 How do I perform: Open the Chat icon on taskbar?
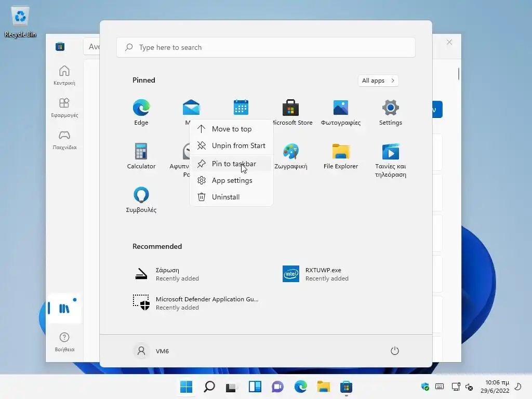click(x=277, y=387)
